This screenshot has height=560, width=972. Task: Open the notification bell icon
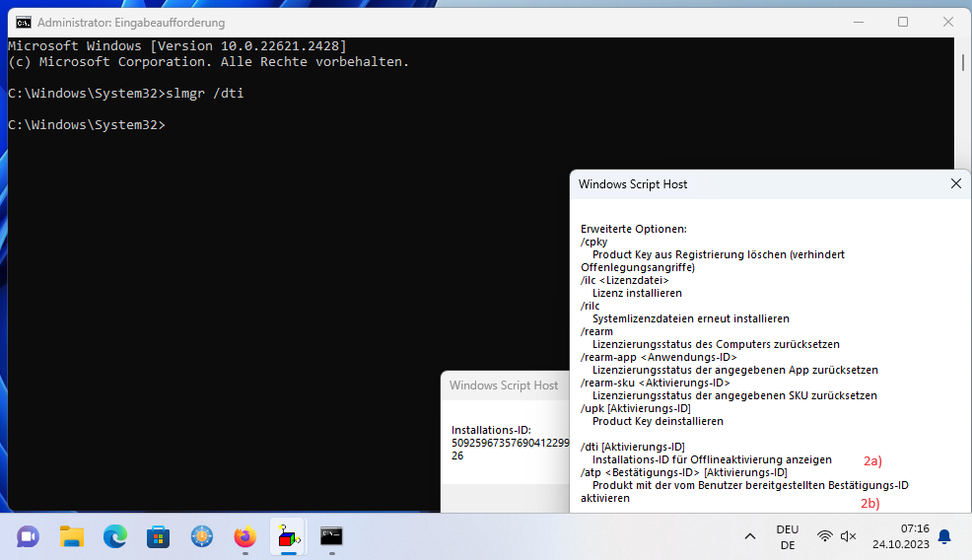click(944, 536)
